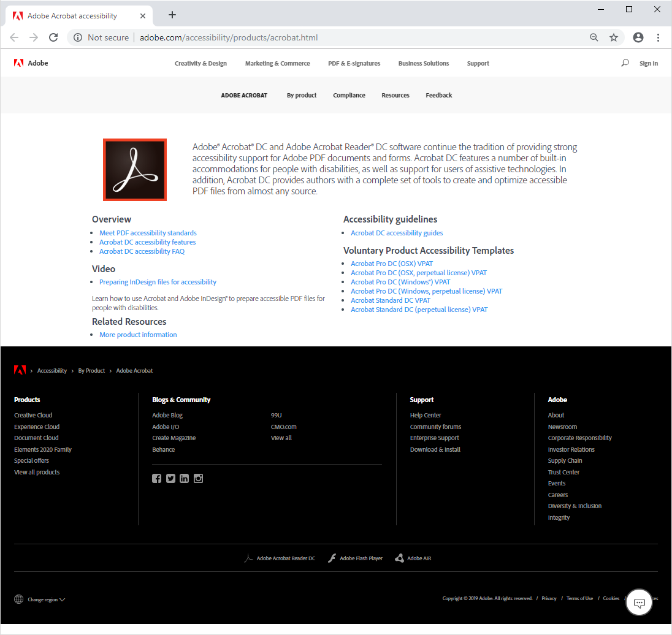Open Meet PDF accessibility standards link

(x=148, y=233)
